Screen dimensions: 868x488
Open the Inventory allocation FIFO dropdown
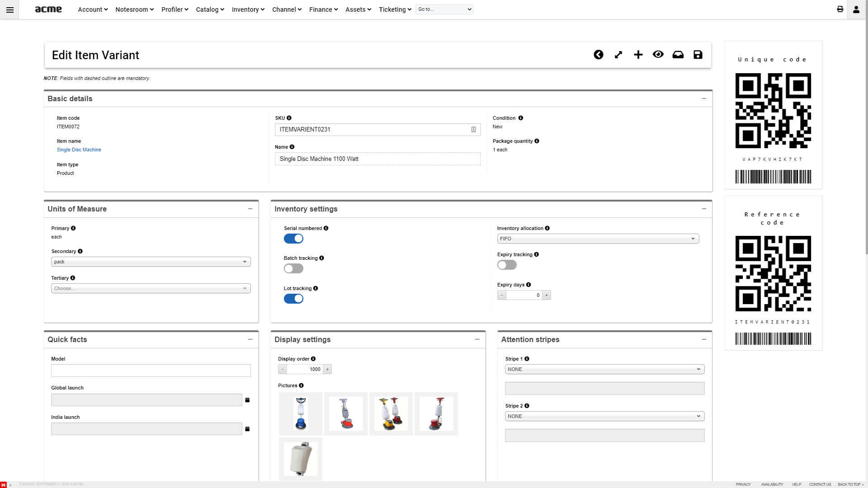click(x=598, y=239)
